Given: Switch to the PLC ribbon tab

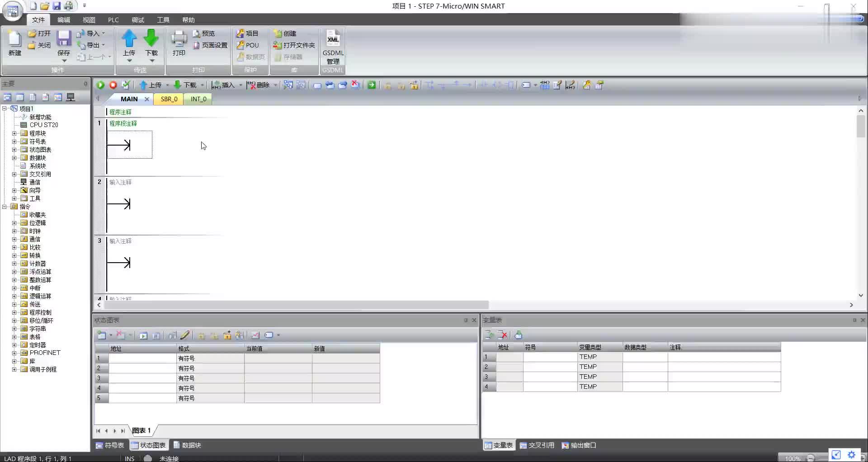Looking at the screenshot, I should (113, 20).
